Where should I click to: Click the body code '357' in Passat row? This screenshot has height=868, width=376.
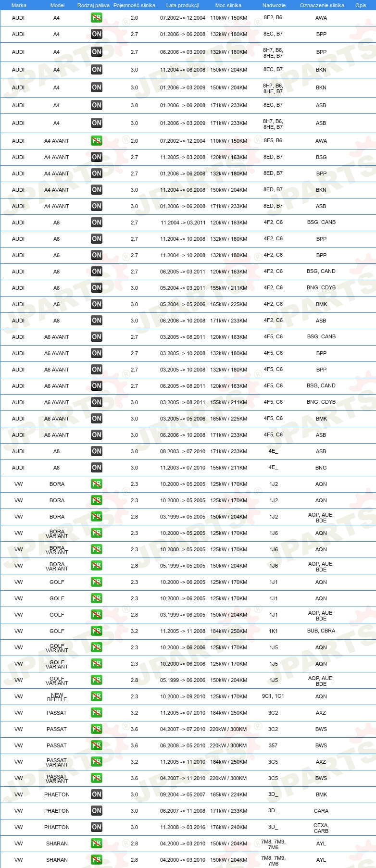(273, 745)
